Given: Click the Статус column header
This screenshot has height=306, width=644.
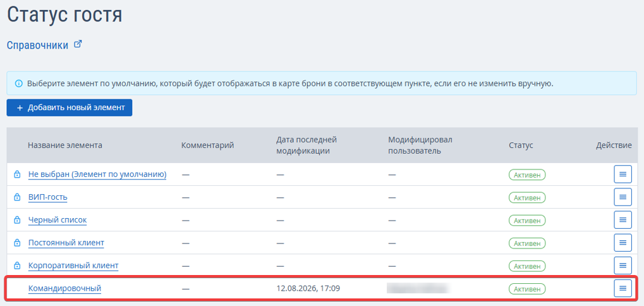Looking at the screenshot, I should [521, 145].
